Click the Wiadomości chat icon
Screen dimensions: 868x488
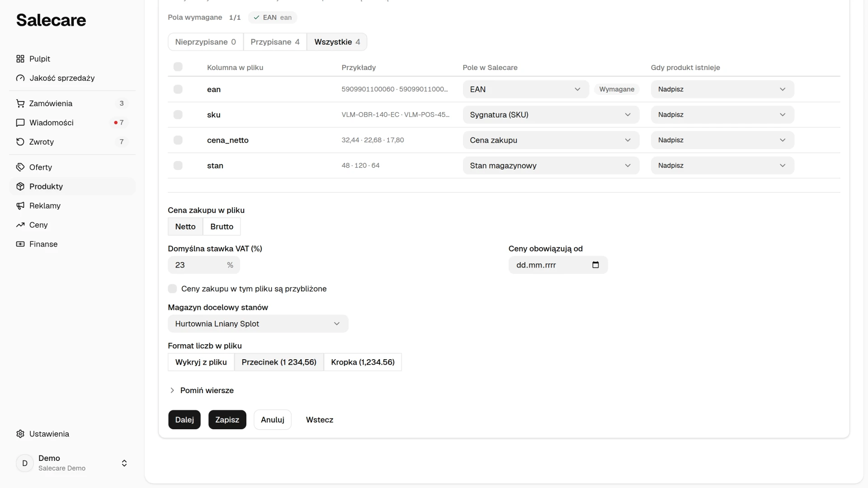[20, 122]
